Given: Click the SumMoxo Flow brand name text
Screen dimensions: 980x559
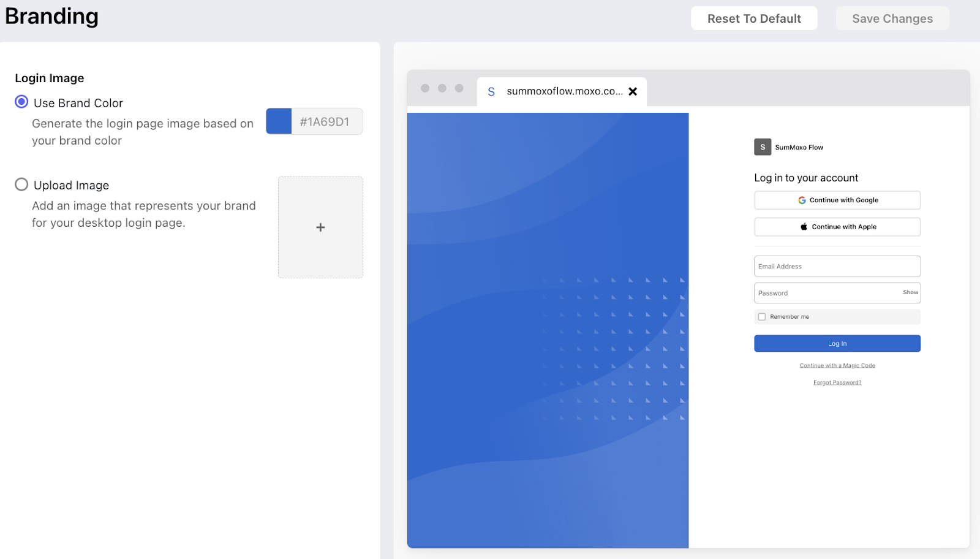Looking at the screenshot, I should 799,147.
